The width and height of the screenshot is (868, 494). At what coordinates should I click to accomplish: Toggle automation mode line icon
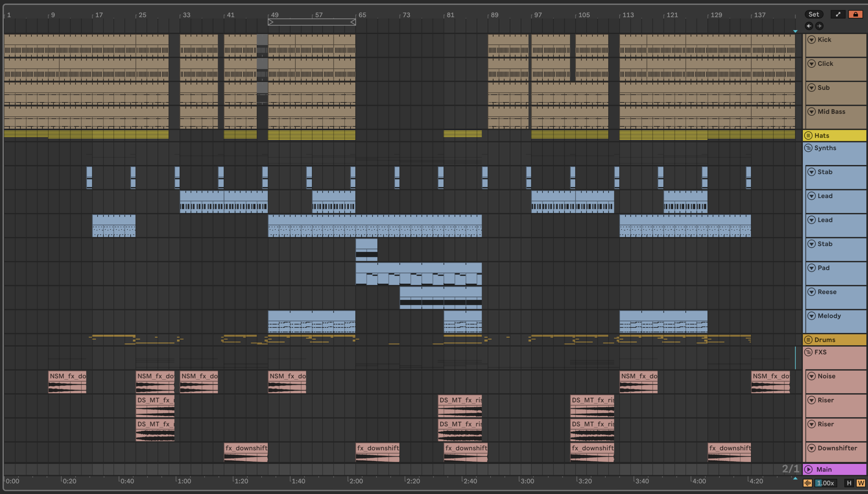[x=838, y=14]
